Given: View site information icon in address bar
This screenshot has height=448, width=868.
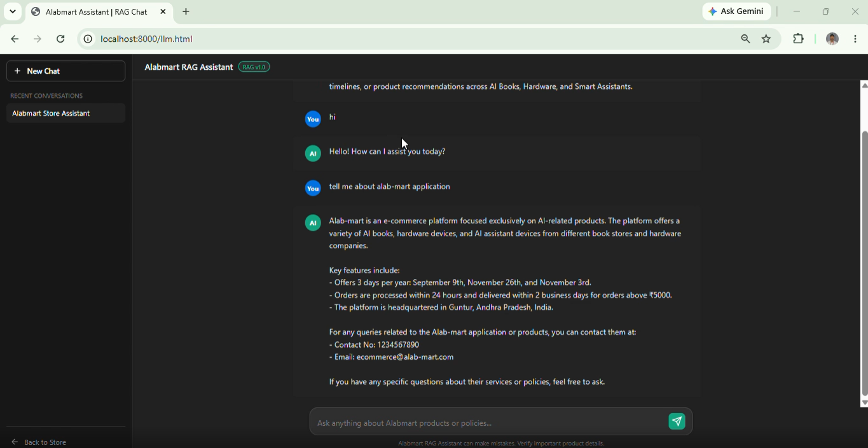Looking at the screenshot, I should [88, 39].
